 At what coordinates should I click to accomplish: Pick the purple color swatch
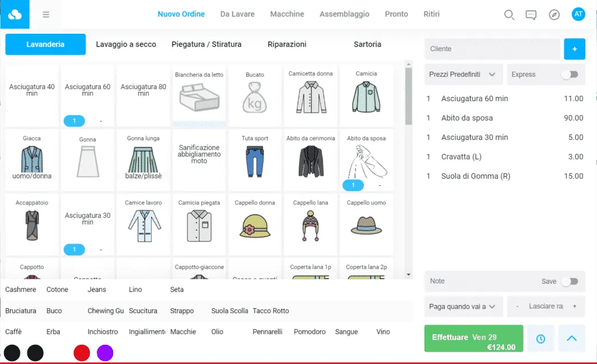click(x=105, y=353)
